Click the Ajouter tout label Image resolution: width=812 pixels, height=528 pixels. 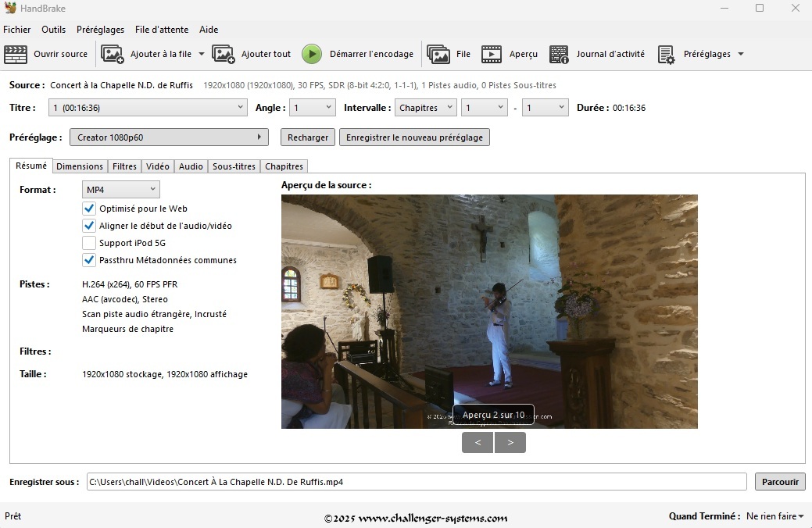[266, 54]
